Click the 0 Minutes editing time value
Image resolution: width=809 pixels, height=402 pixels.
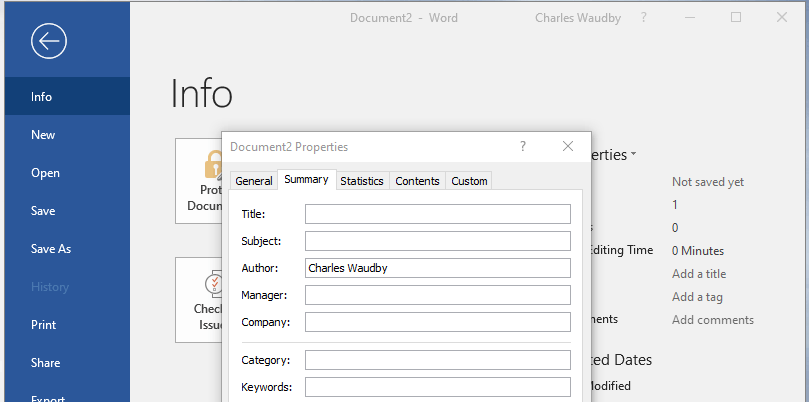(698, 251)
